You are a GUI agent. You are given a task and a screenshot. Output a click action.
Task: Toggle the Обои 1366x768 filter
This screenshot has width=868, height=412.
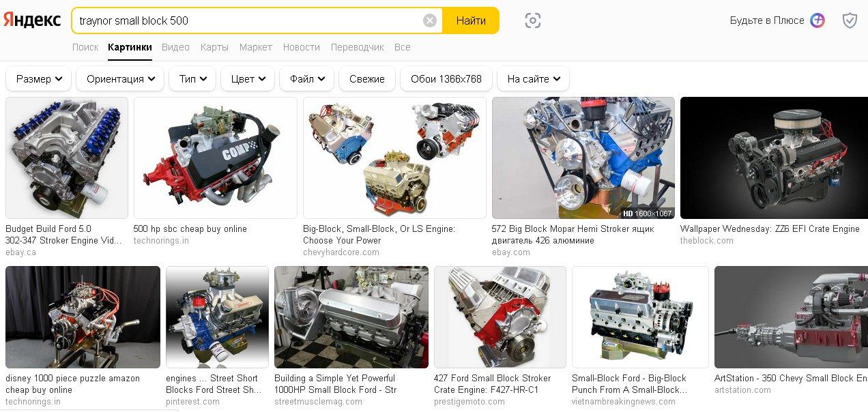446,78
